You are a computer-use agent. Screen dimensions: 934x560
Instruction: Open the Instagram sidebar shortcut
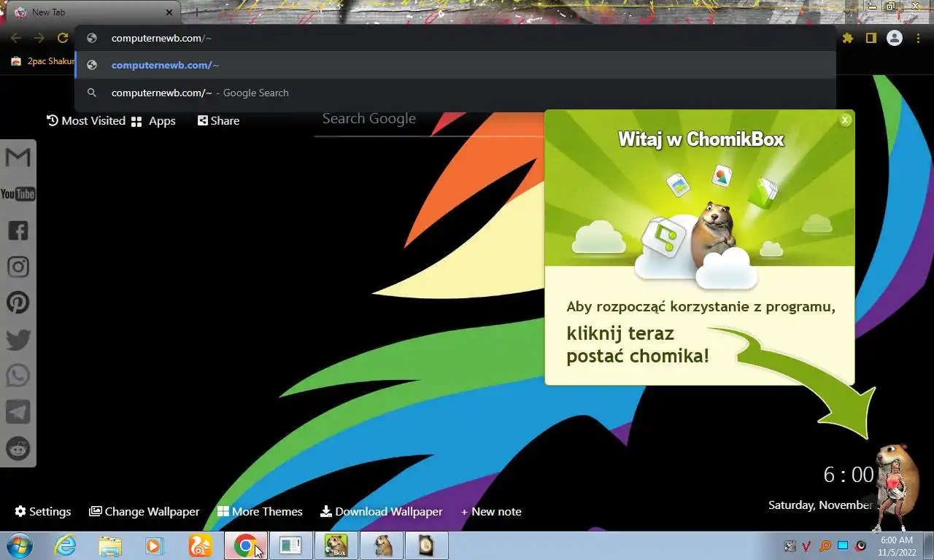(18, 267)
